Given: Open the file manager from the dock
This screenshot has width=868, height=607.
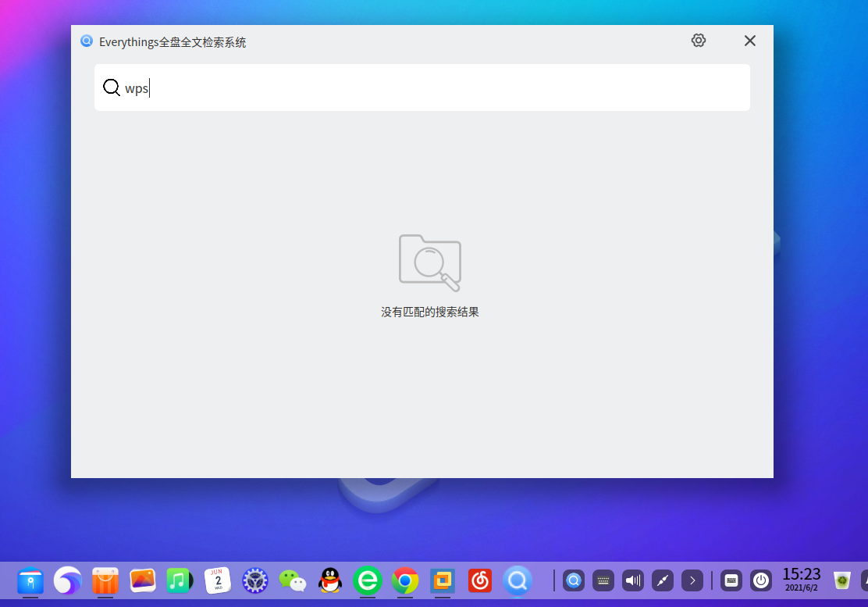Looking at the screenshot, I should [30, 581].
